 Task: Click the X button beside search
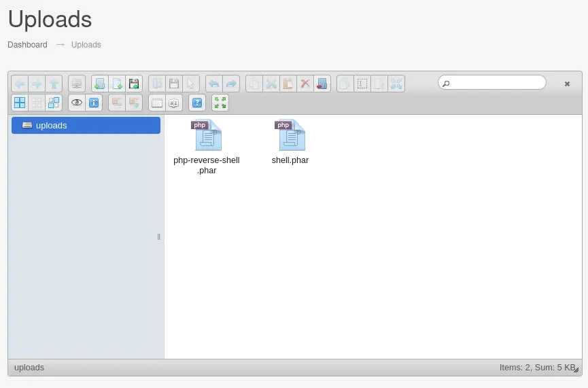tap(567, 84)
